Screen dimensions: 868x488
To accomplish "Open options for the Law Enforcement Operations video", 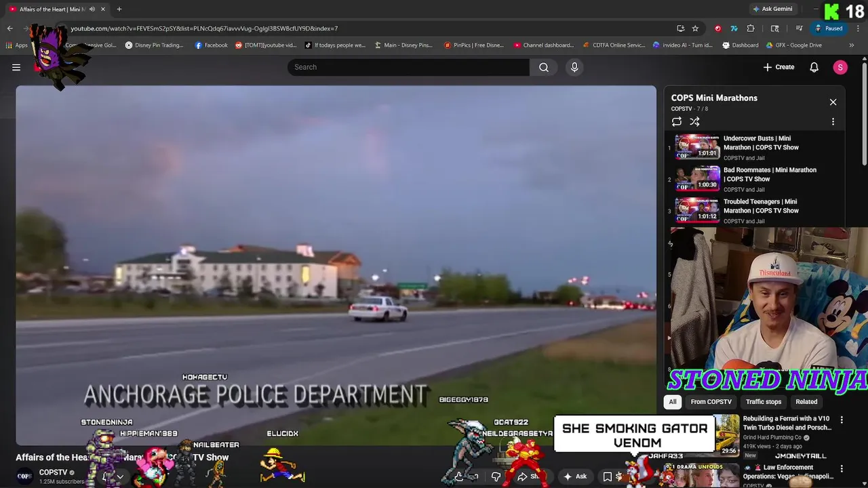I will pyautogui.click(x=842, y=469).
